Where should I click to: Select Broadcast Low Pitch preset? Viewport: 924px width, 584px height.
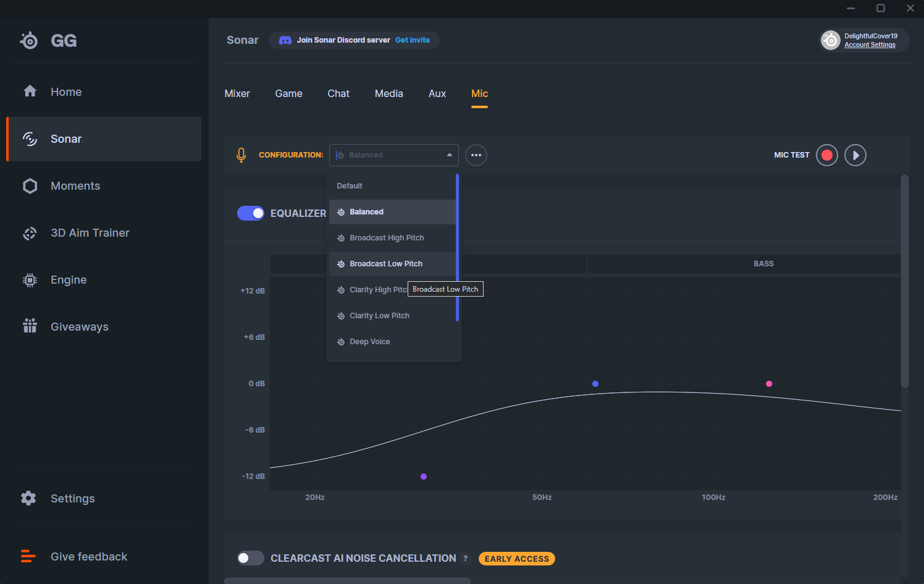(392, 264)
